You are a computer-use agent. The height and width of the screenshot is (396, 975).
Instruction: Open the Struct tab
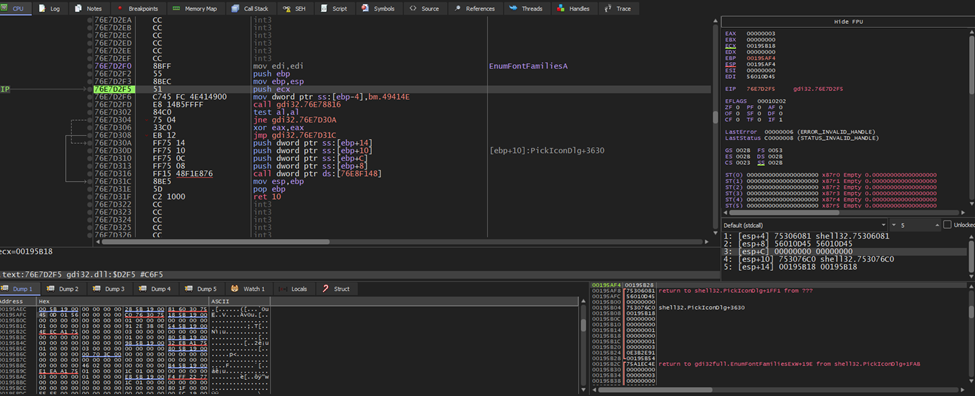coord(336,288)
